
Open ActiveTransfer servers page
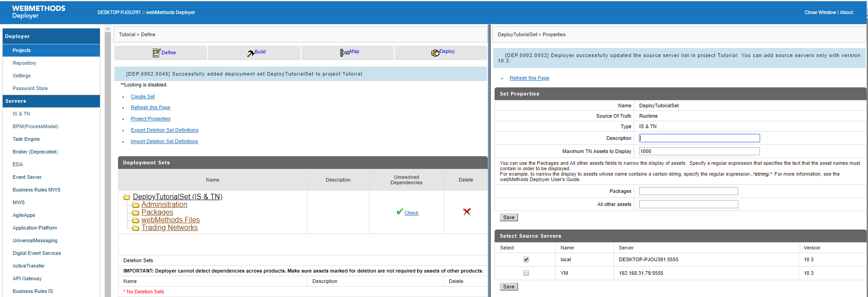pos(28,266)
